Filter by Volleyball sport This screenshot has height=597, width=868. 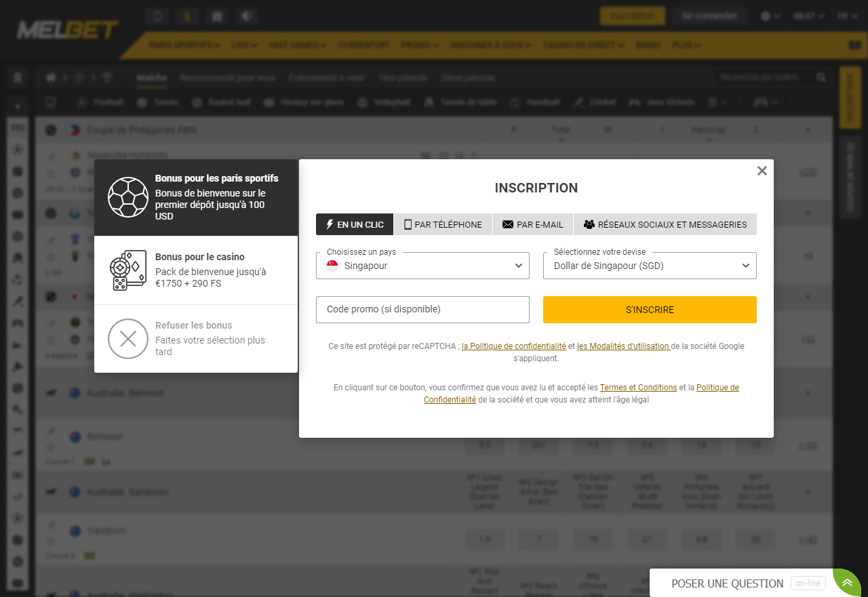(384, 103)
